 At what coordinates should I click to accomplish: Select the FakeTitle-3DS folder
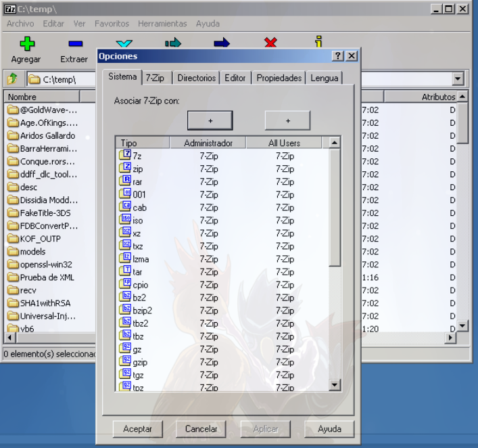coord(39,212)
